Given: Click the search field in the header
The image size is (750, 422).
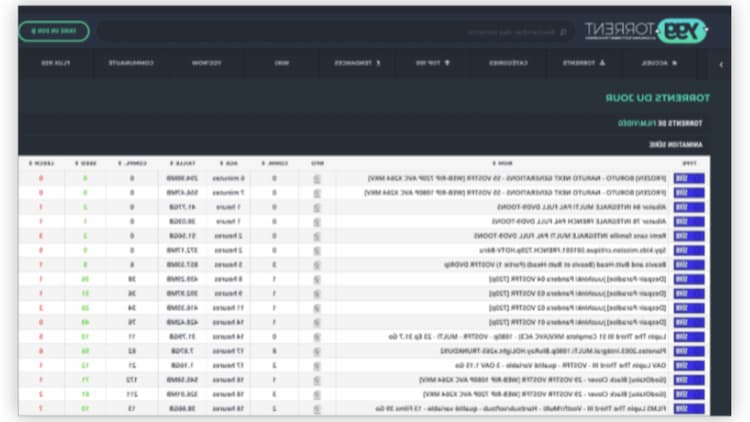Looking at the screenshot, I should tap(337, 32).
